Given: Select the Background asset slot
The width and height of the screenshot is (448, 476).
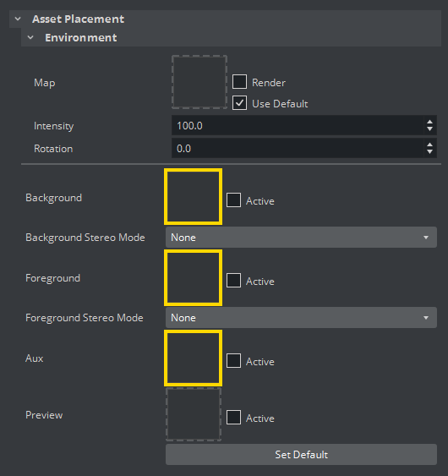Looking at the screenshot, I should [x=193, y=197].
